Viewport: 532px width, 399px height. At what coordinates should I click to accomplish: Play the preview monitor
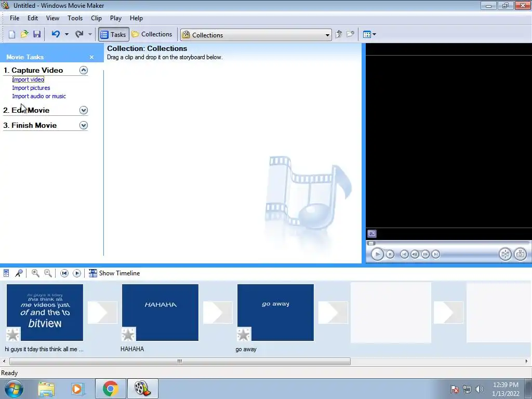[x=377, y=254]
